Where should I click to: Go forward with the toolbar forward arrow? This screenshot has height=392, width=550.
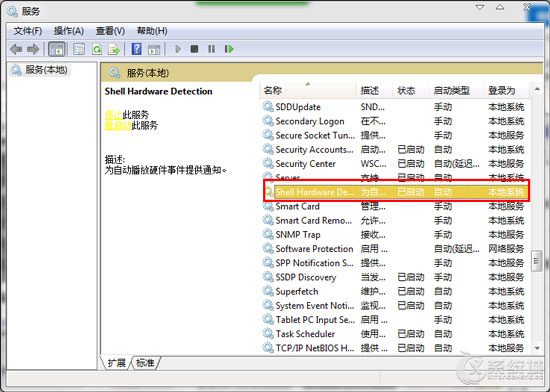[x=33, y=49]
